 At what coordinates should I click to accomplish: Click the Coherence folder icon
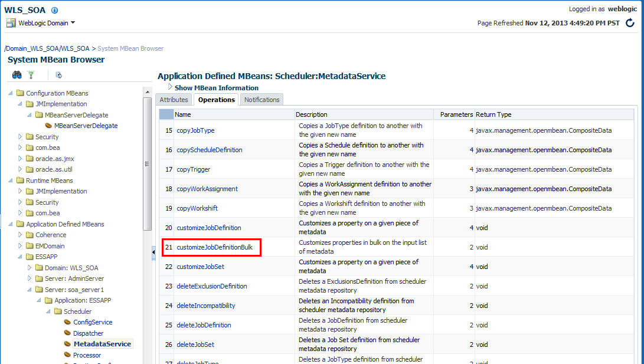point(30,235)
